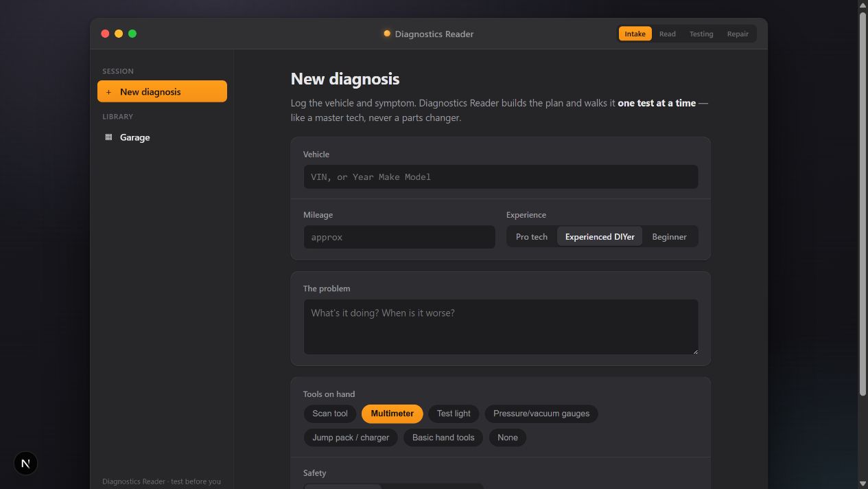Click the SESSION sidebar heading

tap(118, 71)
